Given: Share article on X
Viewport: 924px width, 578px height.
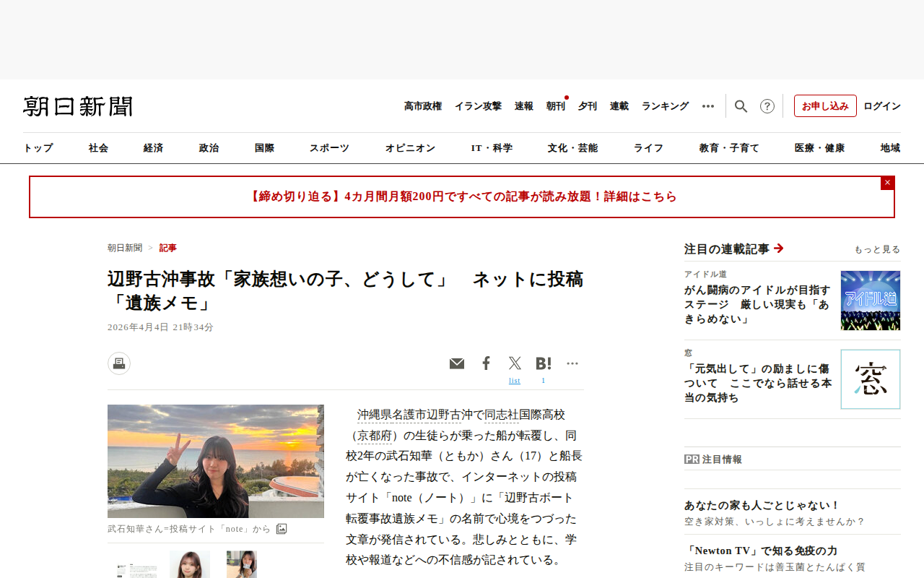Looking at the screenshot, I should pos(515,363).
